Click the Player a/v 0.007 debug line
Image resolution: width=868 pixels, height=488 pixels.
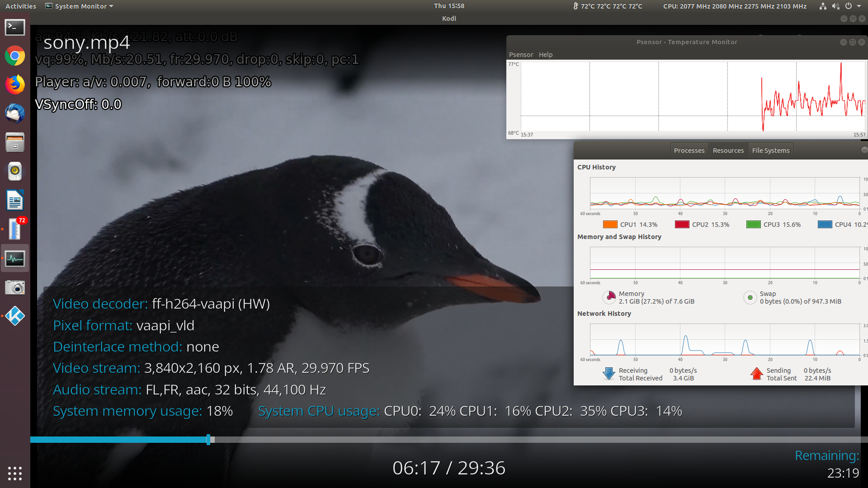click(153, 82)
